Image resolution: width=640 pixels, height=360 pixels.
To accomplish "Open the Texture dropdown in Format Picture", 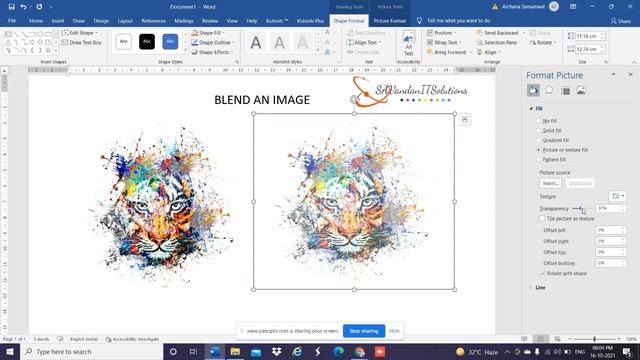I will (617, 196).
